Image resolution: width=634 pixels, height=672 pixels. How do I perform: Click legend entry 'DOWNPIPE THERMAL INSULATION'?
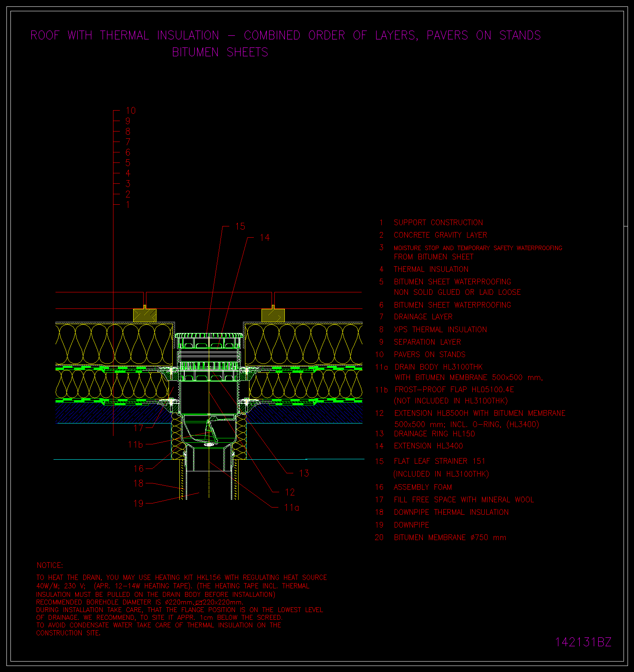coord(451,512)
